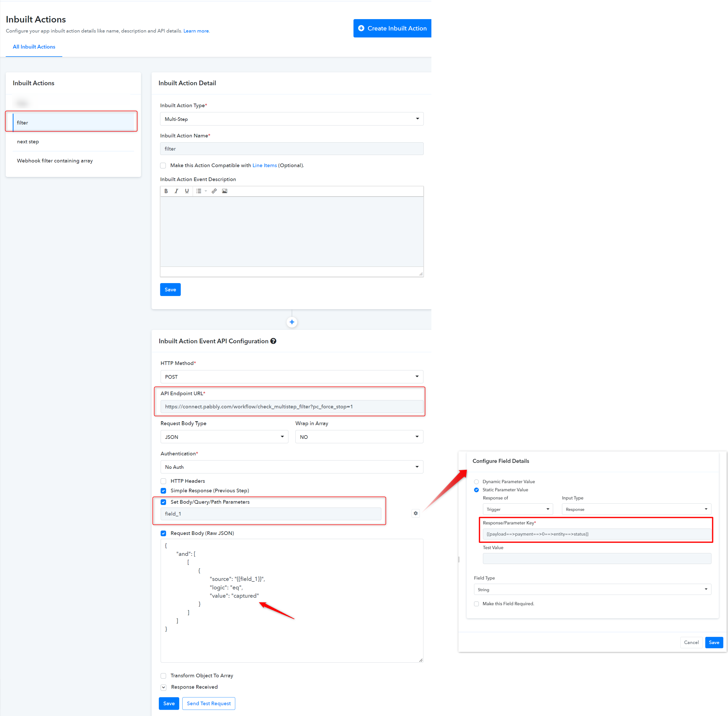Open the HTTP Method dropdown

[x=291, y=377]
